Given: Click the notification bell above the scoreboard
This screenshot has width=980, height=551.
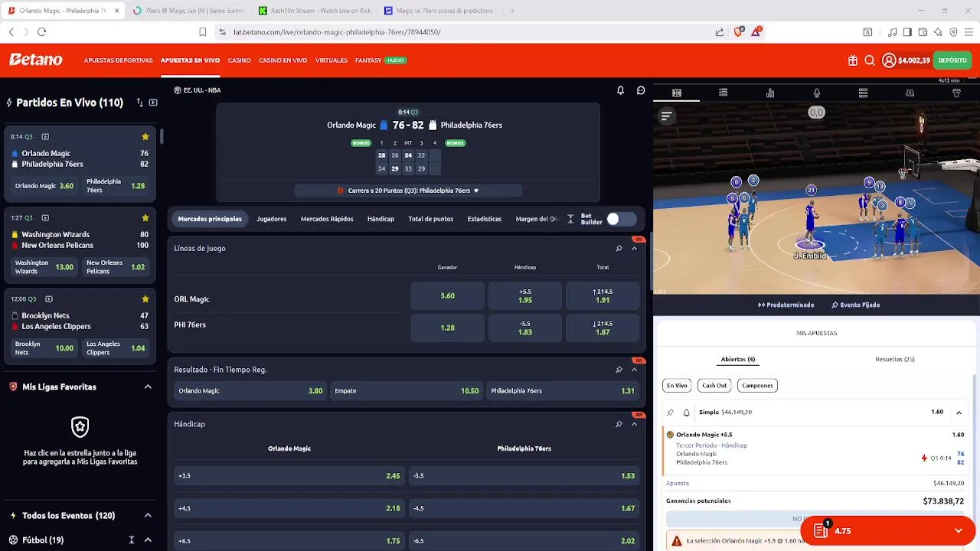Looking at the screenshot, I should [x=621, y=90].
